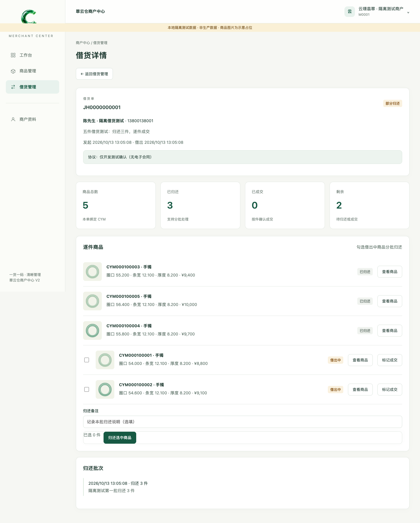
Task: Click 云璟翡翠 · 隔离测试商户 account name
Action: click(x=381, y=9)
